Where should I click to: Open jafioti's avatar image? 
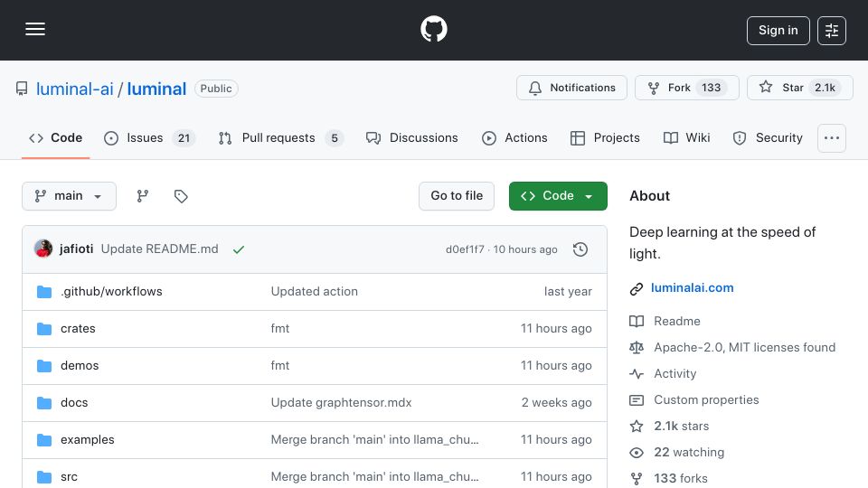tap(43, 249)
